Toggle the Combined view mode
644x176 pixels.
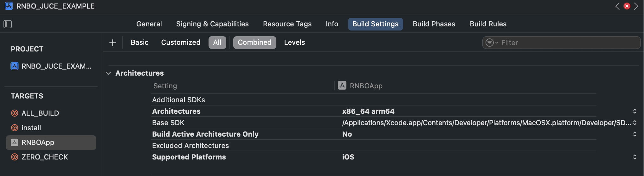click(x=255, y=43)
